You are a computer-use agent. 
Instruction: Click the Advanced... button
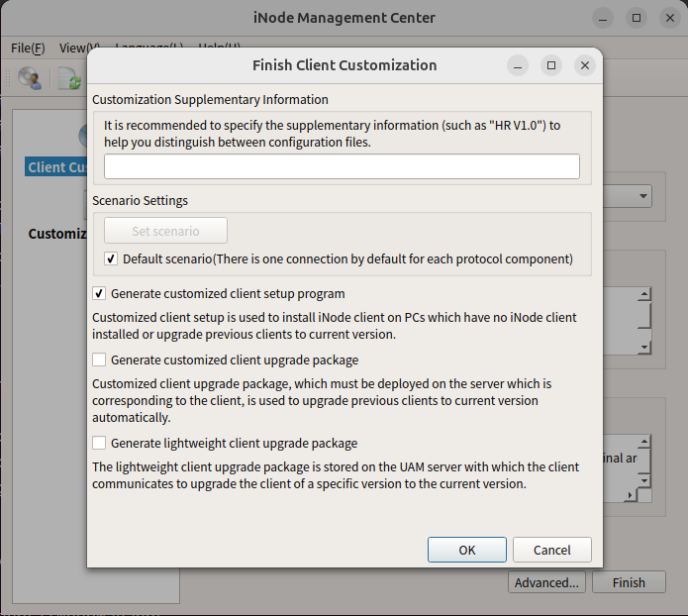[546, 582]
